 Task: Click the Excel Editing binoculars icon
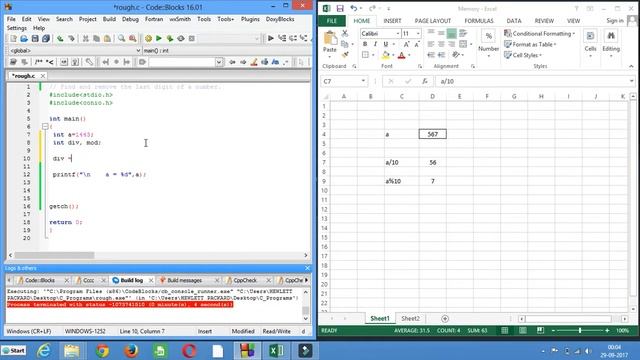[611, 36]
